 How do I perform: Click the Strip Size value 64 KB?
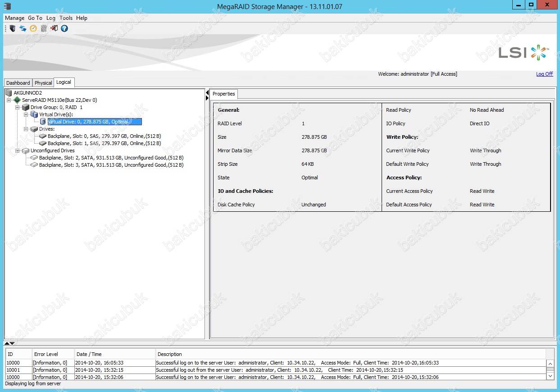pos(308,164)
